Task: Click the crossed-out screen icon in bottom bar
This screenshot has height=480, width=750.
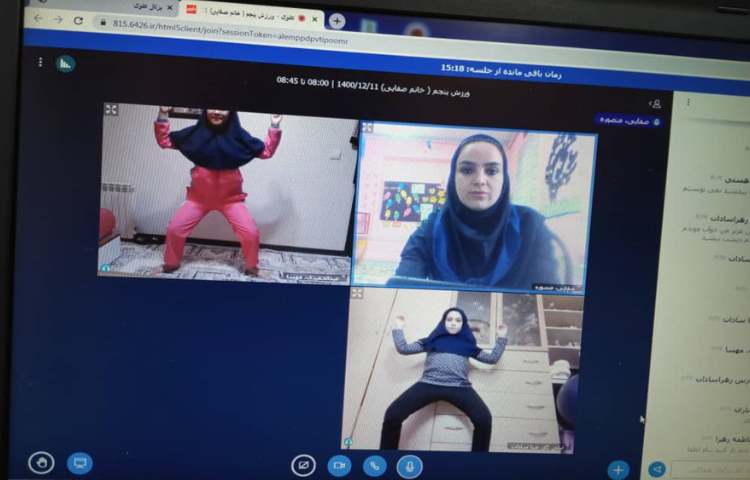Action: (x=303, y=465)
